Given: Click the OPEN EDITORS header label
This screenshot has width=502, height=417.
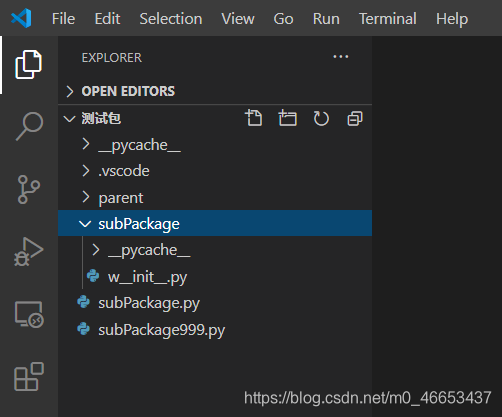Looking at the screenshot, I should coord(128,91).
